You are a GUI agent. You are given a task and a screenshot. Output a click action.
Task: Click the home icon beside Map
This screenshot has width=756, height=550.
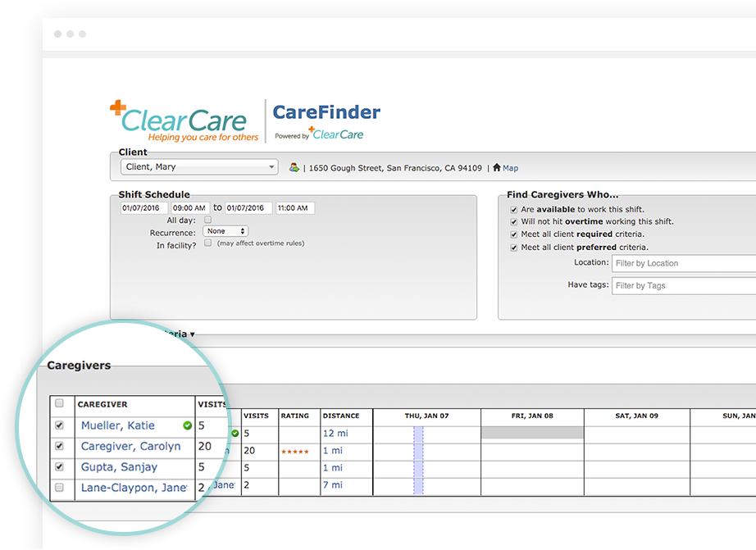coord(496,167)
